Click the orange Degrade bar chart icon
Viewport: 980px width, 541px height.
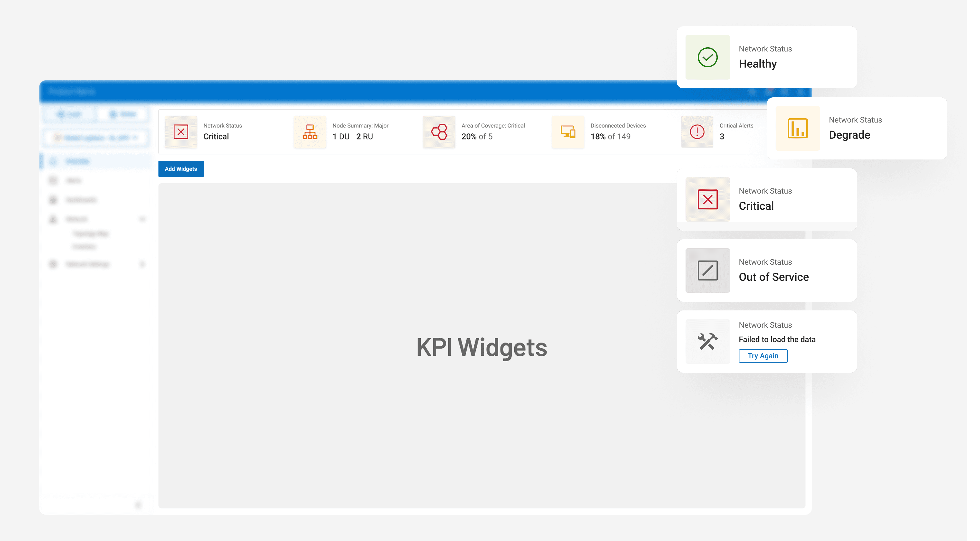[x=797, y=128]
